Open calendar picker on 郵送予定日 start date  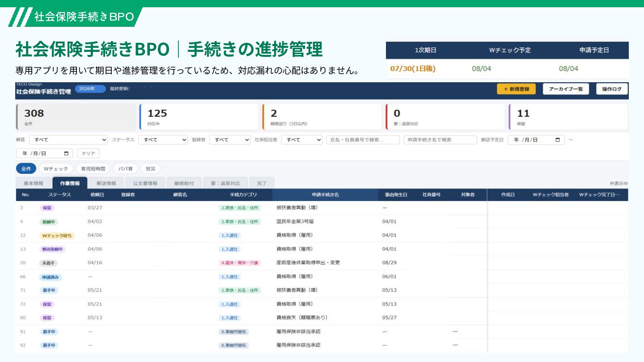click(x=557, y=140)
